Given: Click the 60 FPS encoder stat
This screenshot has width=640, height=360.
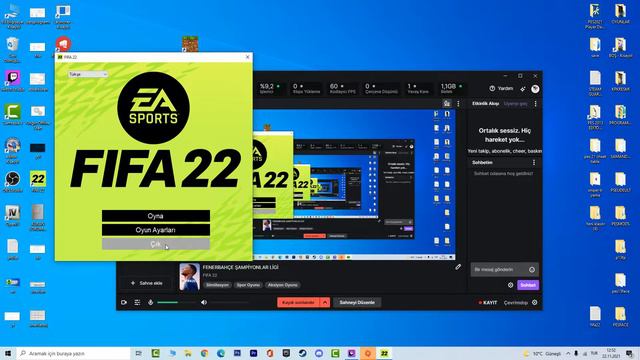Looking at the screenshot, I should coord(342,88).
